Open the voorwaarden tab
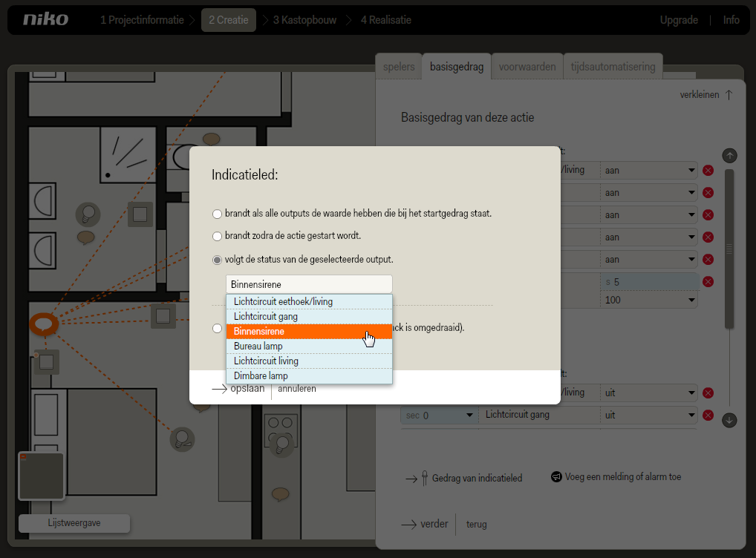The width and height of the screenshot is (756, 558). (x=527, y=67)
